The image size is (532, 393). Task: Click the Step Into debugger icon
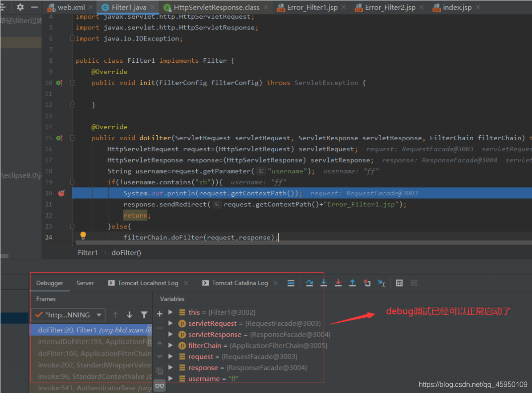(324, 283)
